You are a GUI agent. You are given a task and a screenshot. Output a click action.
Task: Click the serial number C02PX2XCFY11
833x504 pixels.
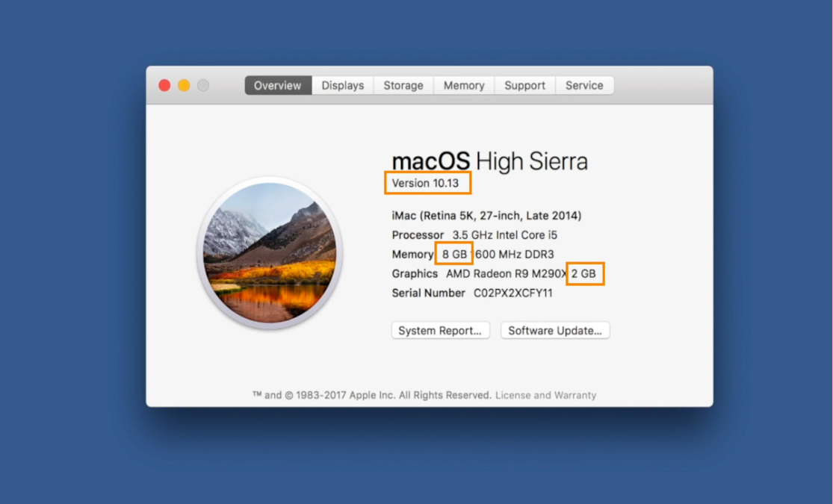click(513, 293)
